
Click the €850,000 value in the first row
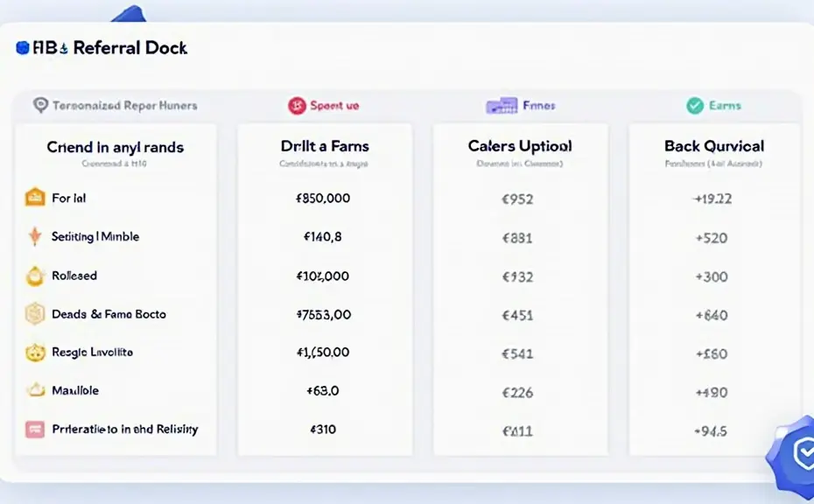[323, 199]
